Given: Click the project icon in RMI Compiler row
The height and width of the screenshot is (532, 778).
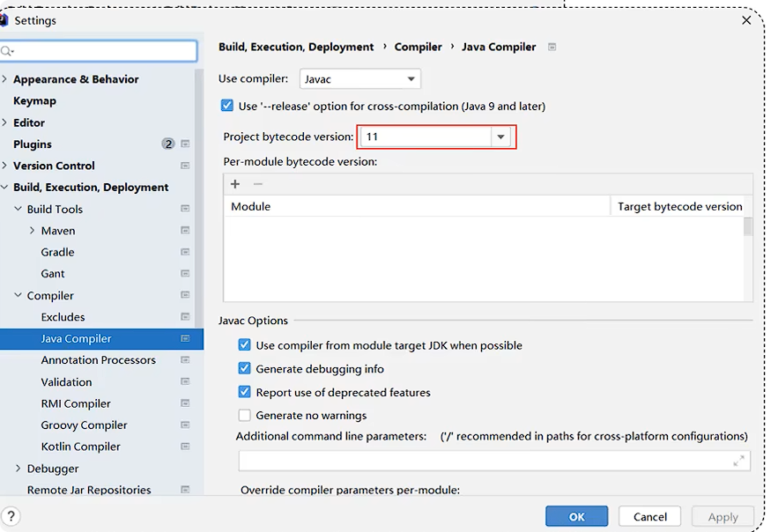Looking at the screenshot, I should [x=185, y=403].
